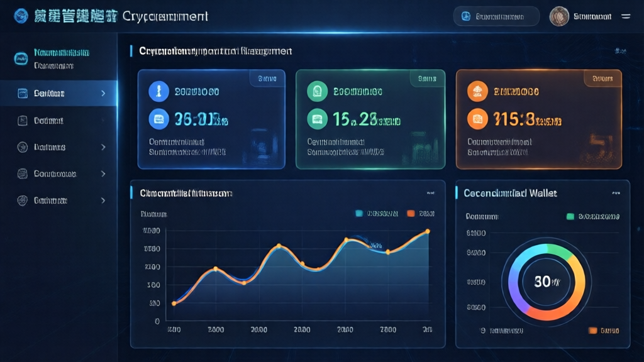Expand the last sidebar item using its chevron
The height and width of the screenshot is (362, 644).
pyautogui.click(x=103, y=200)
